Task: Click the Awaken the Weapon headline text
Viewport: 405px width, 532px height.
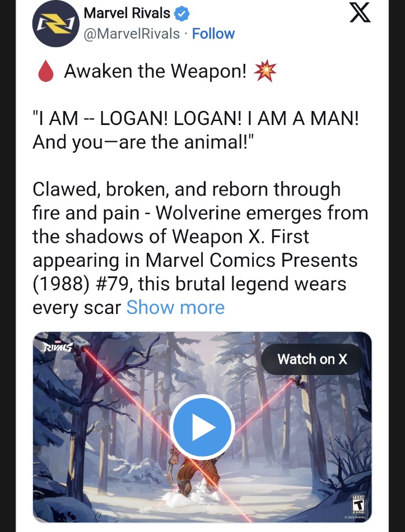Action: tap(155, 71)
